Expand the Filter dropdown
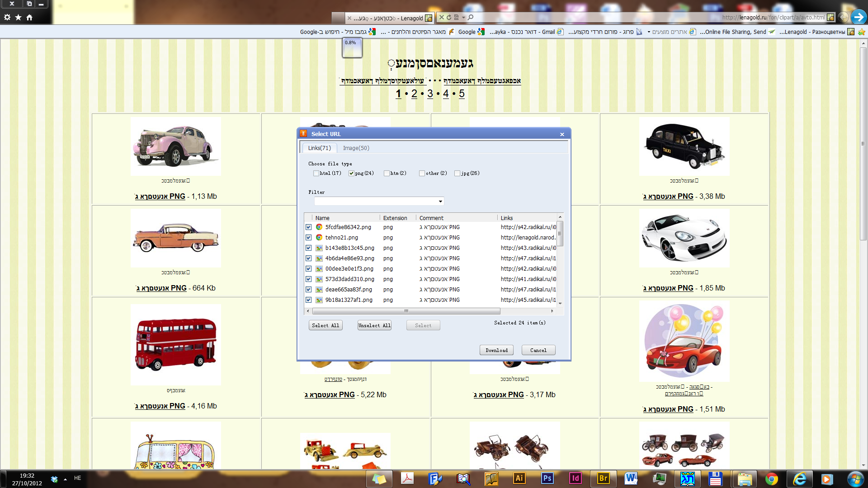Screen dimensions: 868x488 click(x=440, y=201)
